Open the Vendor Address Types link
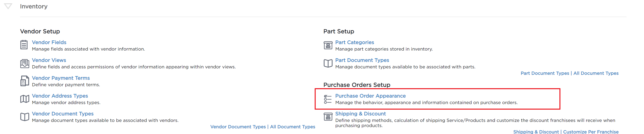Viewport: 644px width, 134px height. point(60,96)
